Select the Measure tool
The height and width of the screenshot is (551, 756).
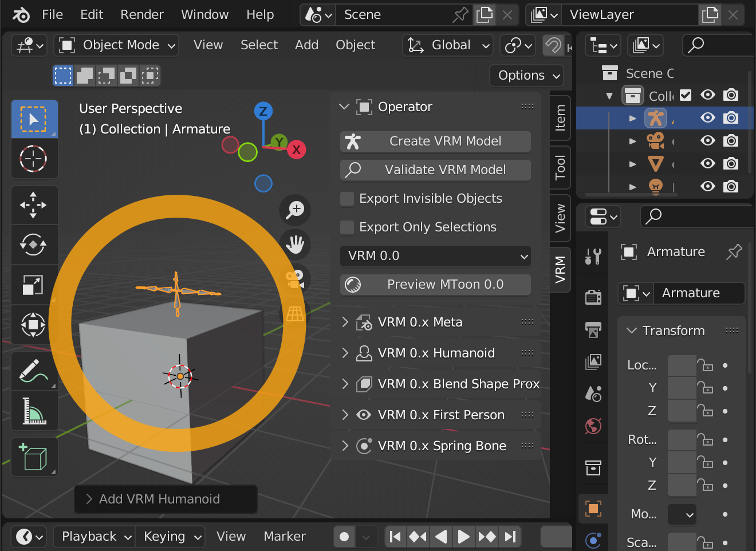(x=34, y=411)
